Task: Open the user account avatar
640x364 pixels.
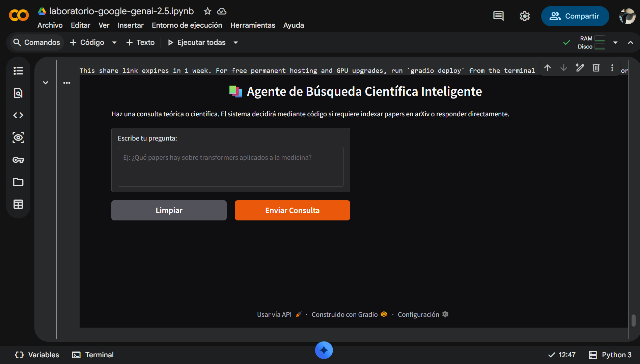Action: [627, 16]
